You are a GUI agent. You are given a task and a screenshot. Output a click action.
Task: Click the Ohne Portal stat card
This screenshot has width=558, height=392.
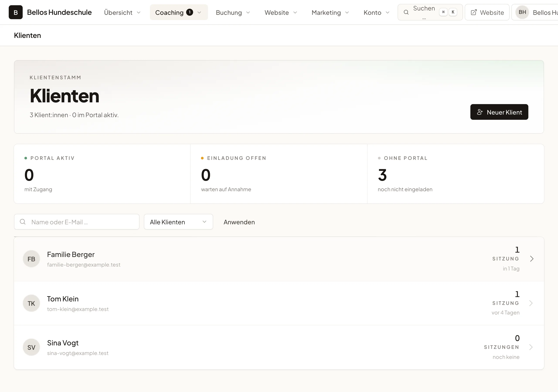tap(455, 174)
